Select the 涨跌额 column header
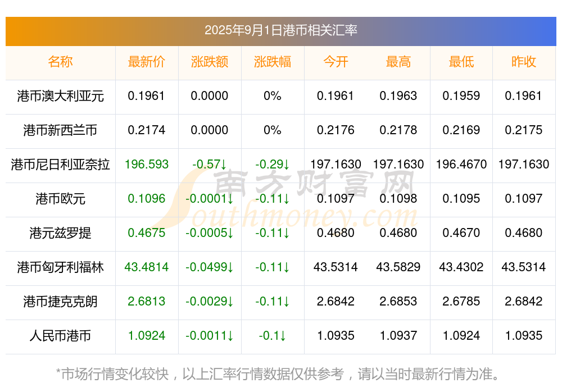 (x=209, y=62)
